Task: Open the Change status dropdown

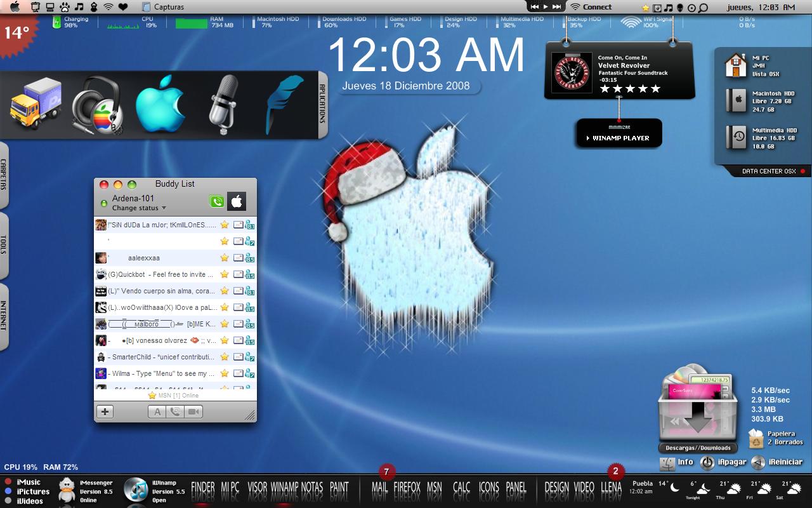Action: pos(139,208)
